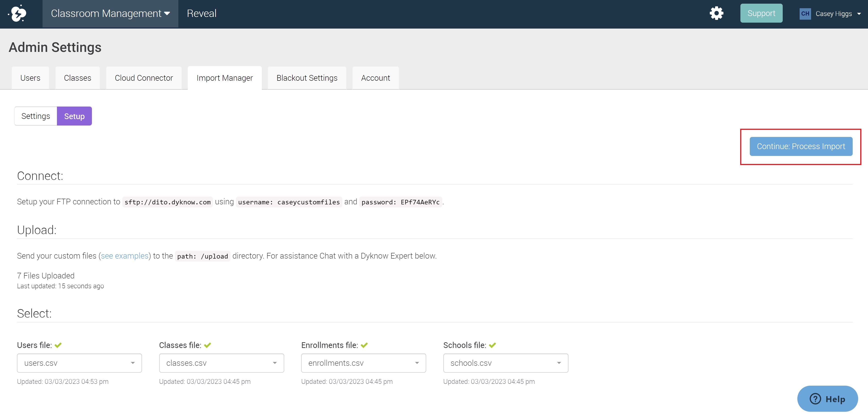Click the Updated timestamp under classes.csv
868x417 pixels.
[205, 382]
